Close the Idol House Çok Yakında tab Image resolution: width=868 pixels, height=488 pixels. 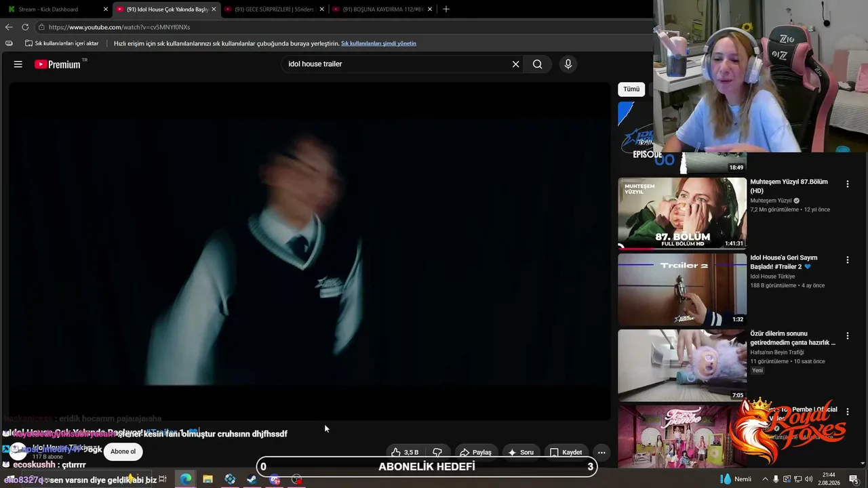[x=214, y=9]
